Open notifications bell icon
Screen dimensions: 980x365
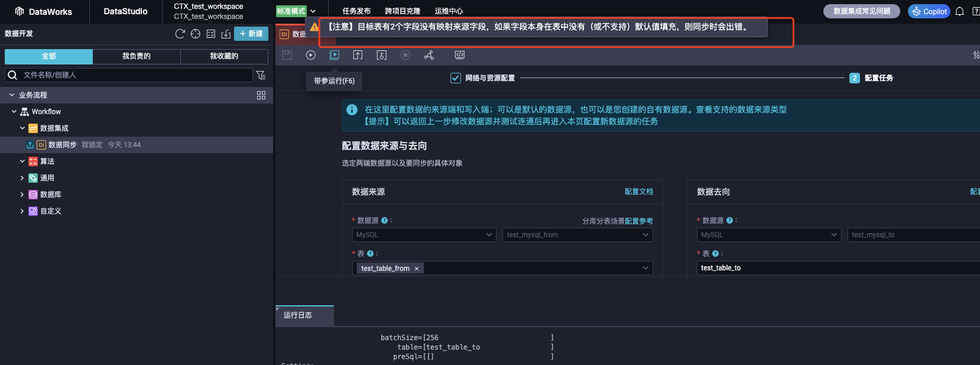click(960, 11)
